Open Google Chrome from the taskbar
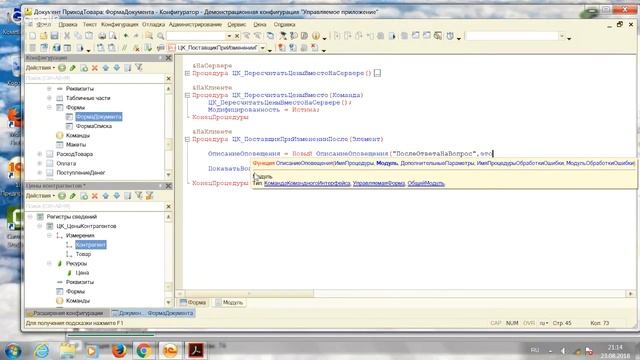 143,350
